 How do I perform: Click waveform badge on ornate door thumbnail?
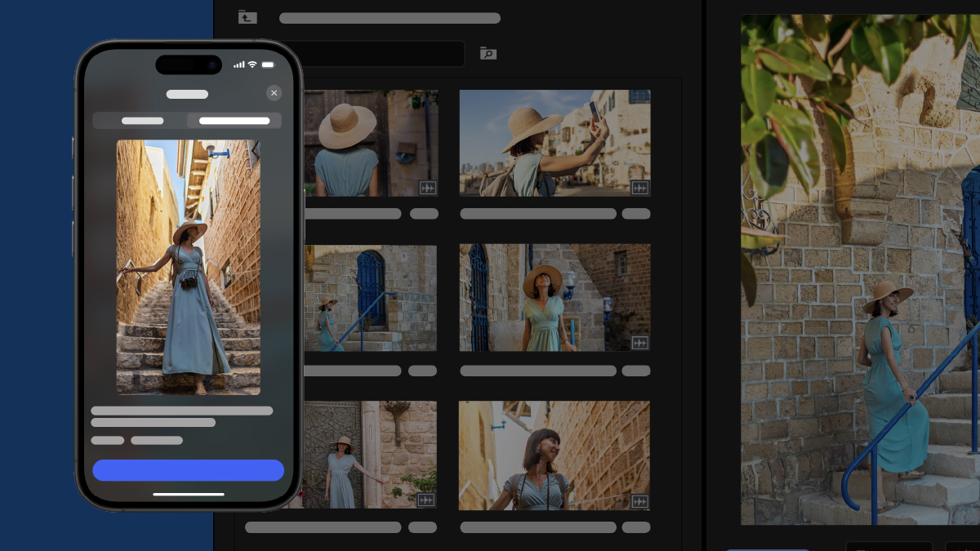[425, 500]
